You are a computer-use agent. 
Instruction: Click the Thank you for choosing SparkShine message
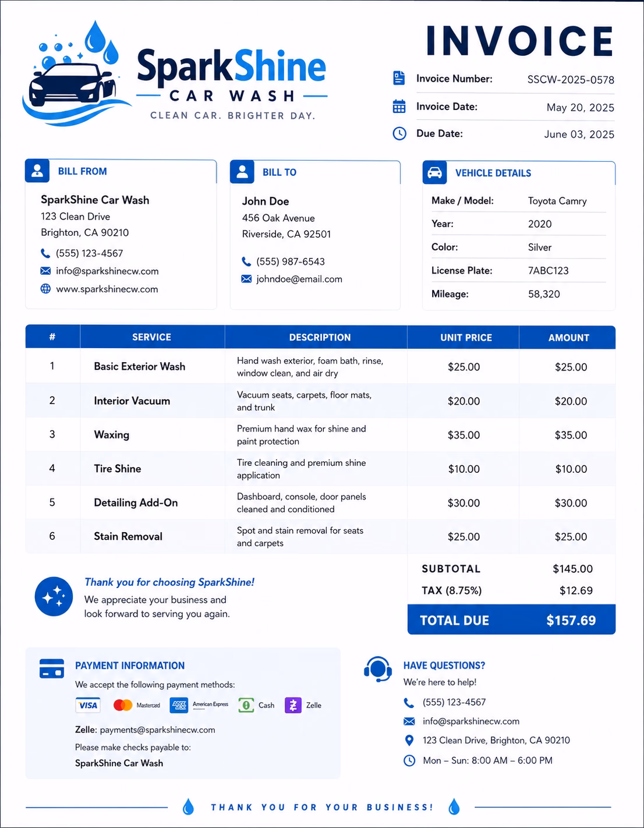click(169, 582)
